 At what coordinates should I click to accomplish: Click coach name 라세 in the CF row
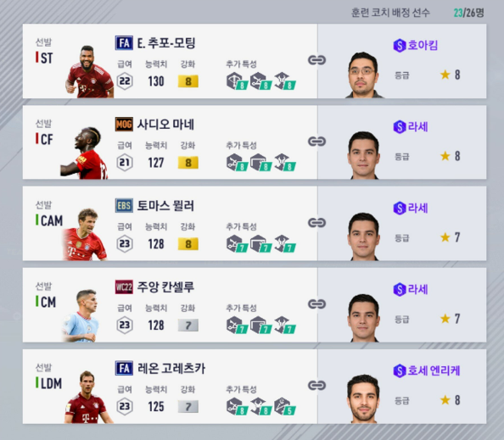click(x=417, y=126)
